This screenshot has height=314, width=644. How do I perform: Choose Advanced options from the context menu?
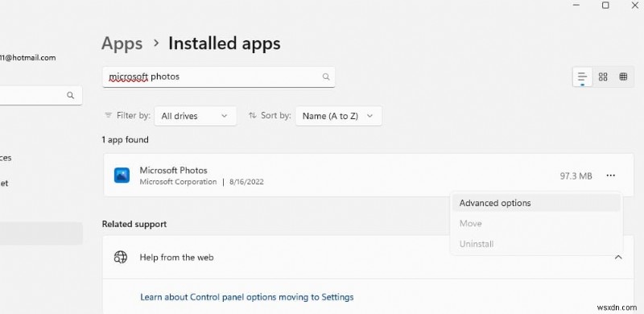point(536,203)
